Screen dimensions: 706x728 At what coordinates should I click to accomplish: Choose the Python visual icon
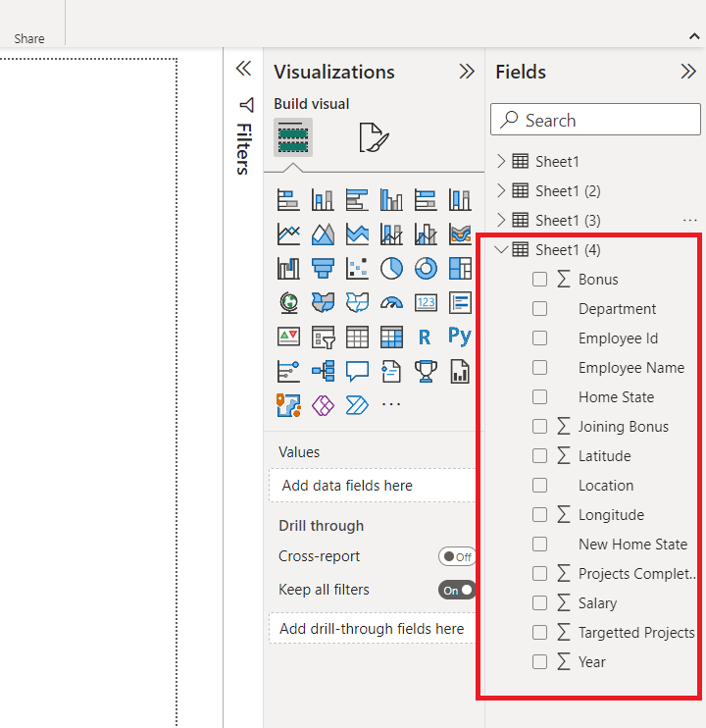click(x=460, y=337)
